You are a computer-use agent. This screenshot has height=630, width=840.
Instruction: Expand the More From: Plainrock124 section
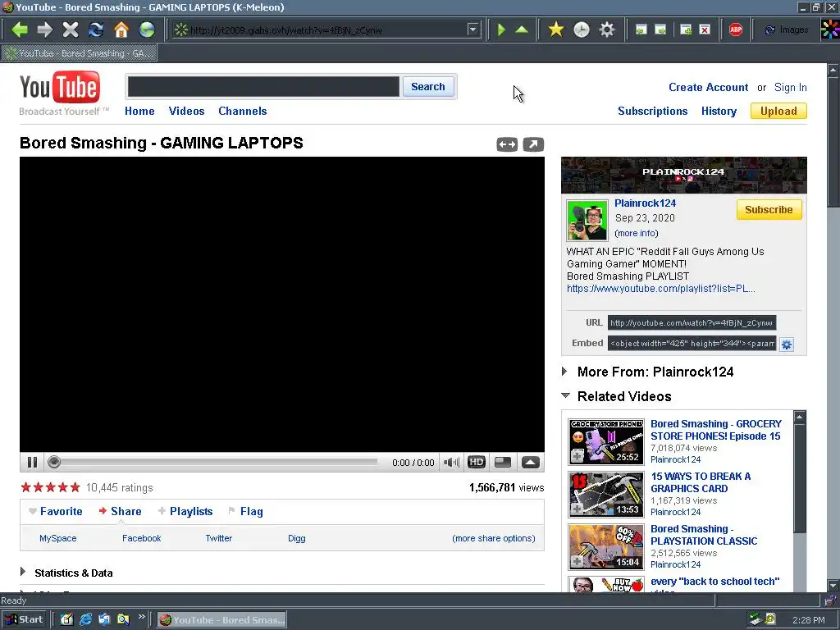[648, 372]
